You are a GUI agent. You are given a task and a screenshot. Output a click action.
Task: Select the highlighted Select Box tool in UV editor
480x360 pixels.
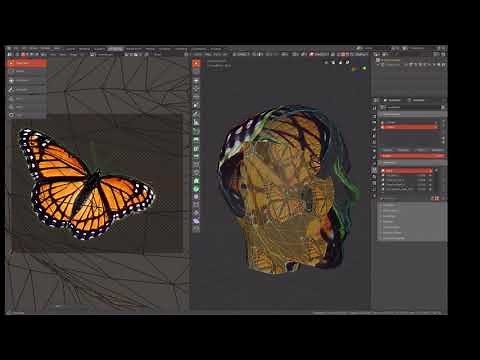coord(27,63)
